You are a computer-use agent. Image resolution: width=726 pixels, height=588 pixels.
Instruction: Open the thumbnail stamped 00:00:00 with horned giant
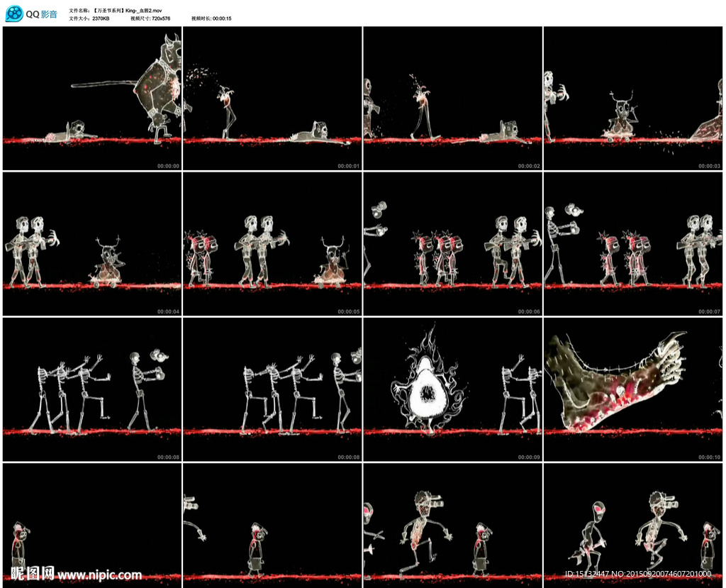click(92, 98)
